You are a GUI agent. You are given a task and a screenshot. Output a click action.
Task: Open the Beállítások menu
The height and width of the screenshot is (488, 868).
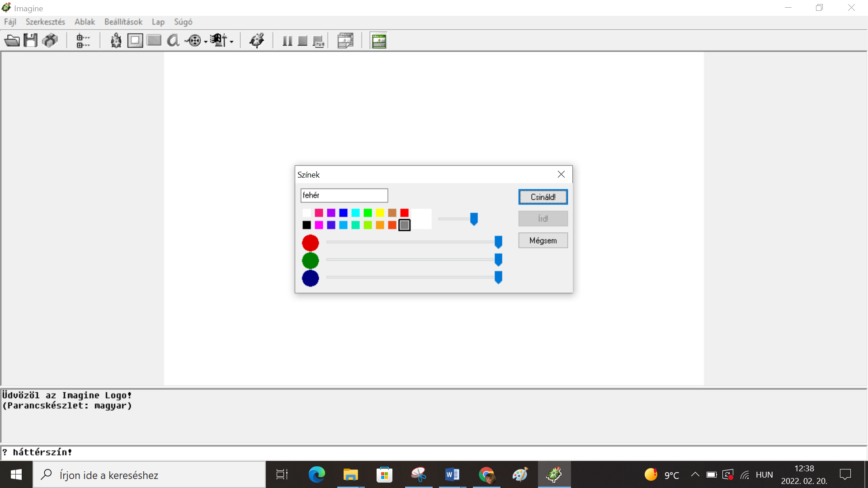[123, 22]
